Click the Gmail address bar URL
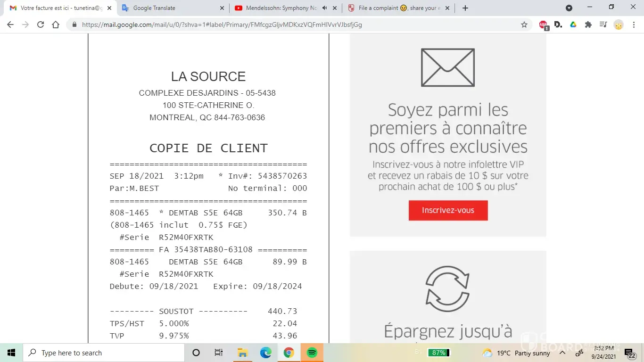 [222, 25]
